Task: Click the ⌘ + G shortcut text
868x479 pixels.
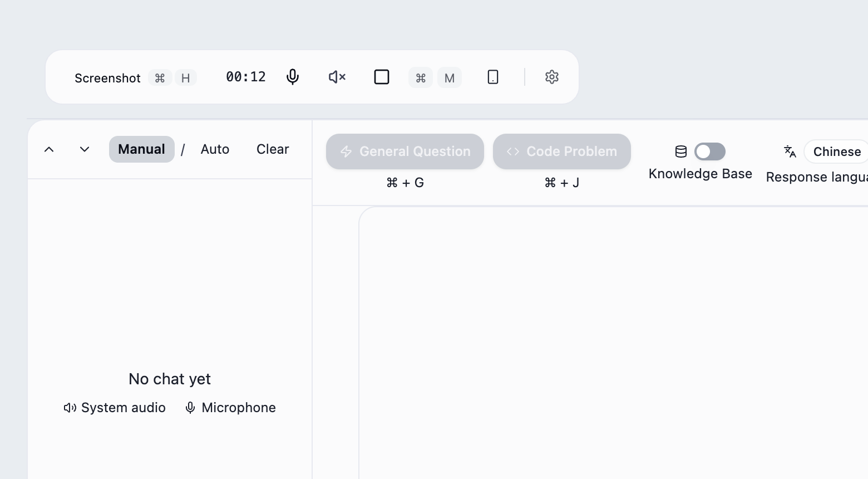Action: (405, 183)
